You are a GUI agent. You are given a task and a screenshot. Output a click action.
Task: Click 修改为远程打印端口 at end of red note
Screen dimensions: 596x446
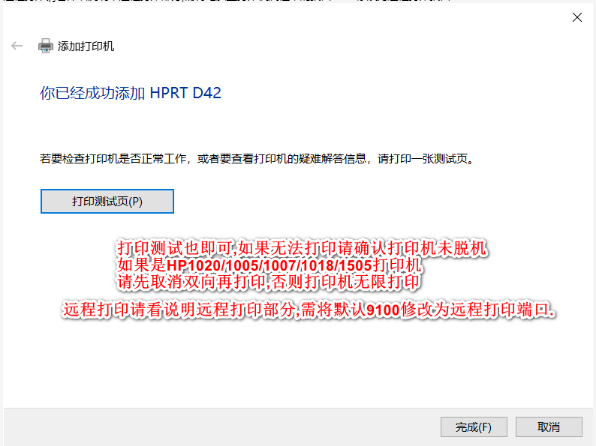[478, 310]
